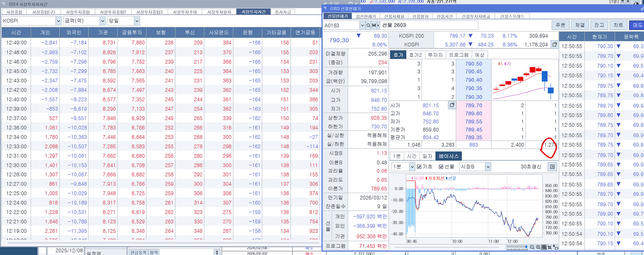Open the 당일 period dropdown
Viewport: 644px width, 255px height.
137,21
